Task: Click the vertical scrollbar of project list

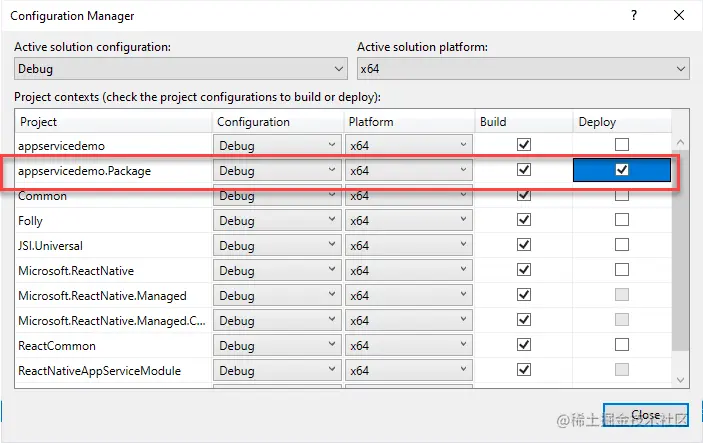Action: 680,250
